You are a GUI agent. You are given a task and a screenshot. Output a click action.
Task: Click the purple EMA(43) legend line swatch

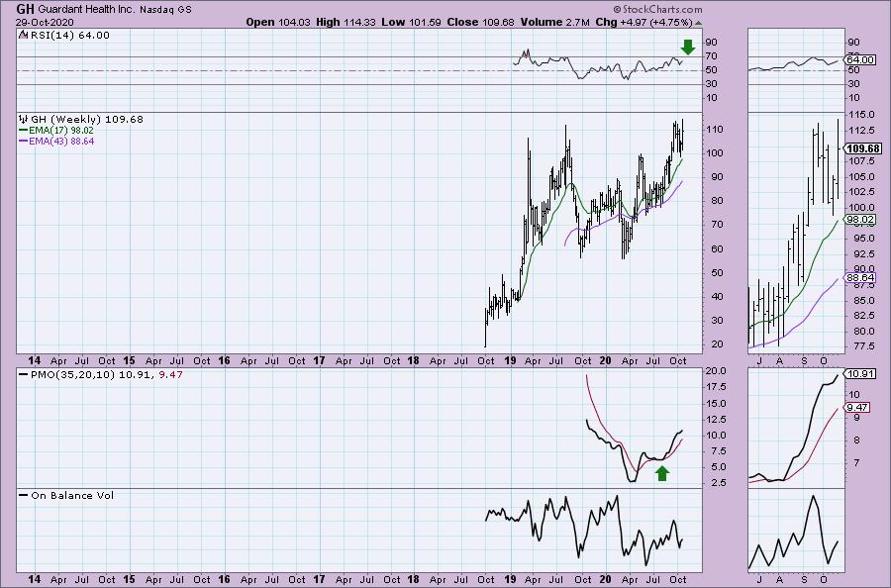pyautogui.click(x=24, y=141)
